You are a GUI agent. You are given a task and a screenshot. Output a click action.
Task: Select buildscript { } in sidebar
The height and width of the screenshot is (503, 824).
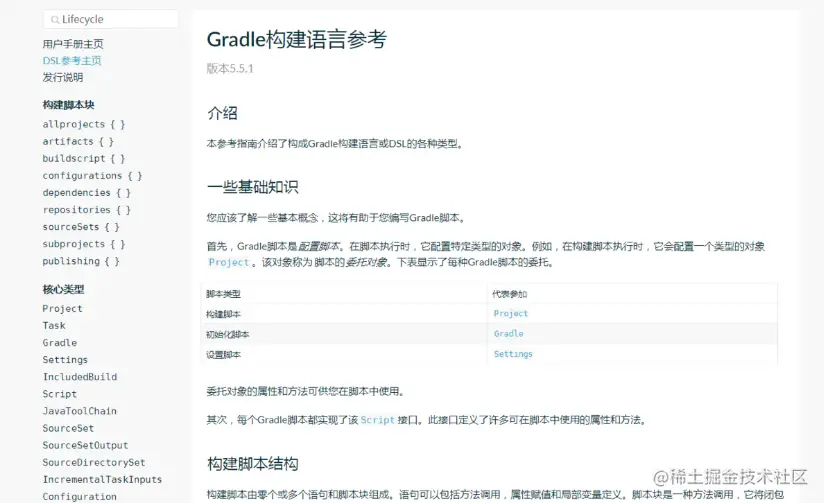pos(84,159)
